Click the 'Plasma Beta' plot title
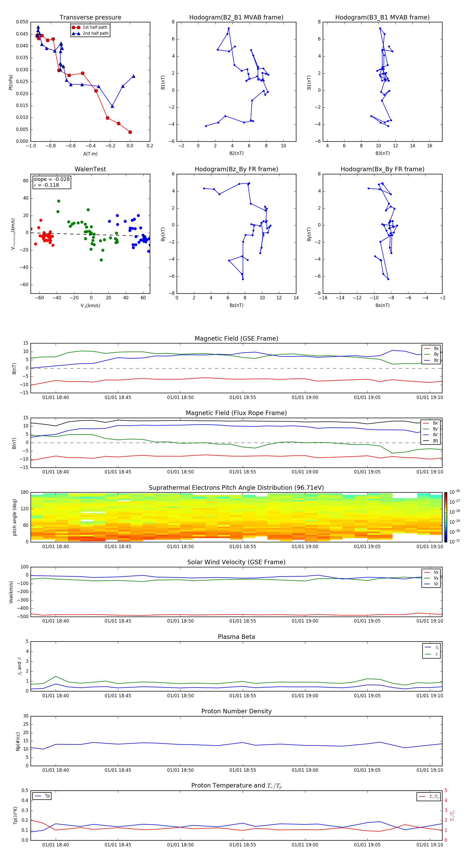 236,637
